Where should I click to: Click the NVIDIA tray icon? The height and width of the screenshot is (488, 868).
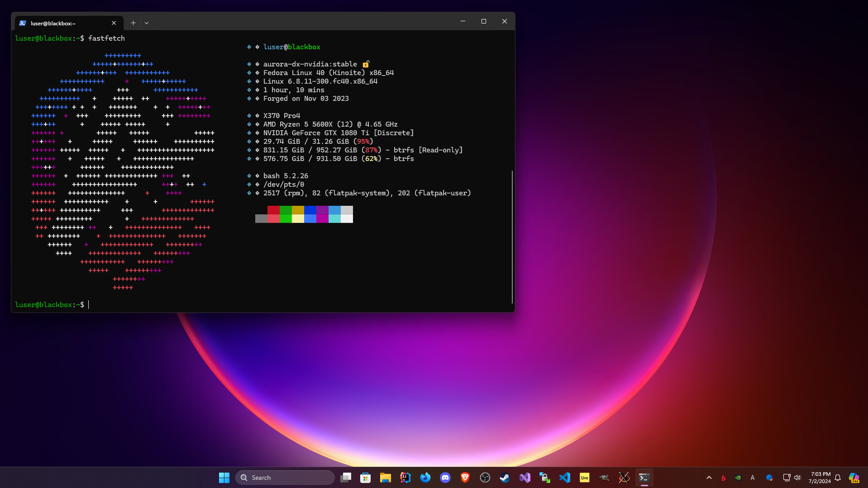point(738,478)
